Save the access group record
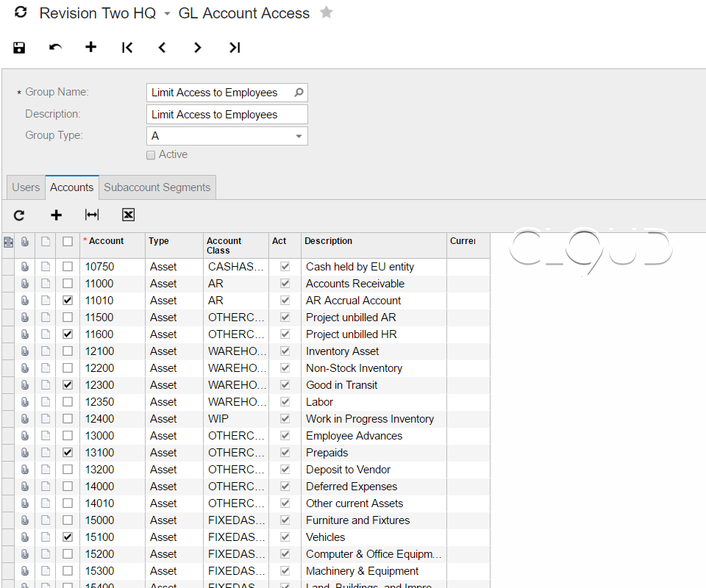Screen dimensions: 706x588 pyautogui.click(x=19, y=47)
